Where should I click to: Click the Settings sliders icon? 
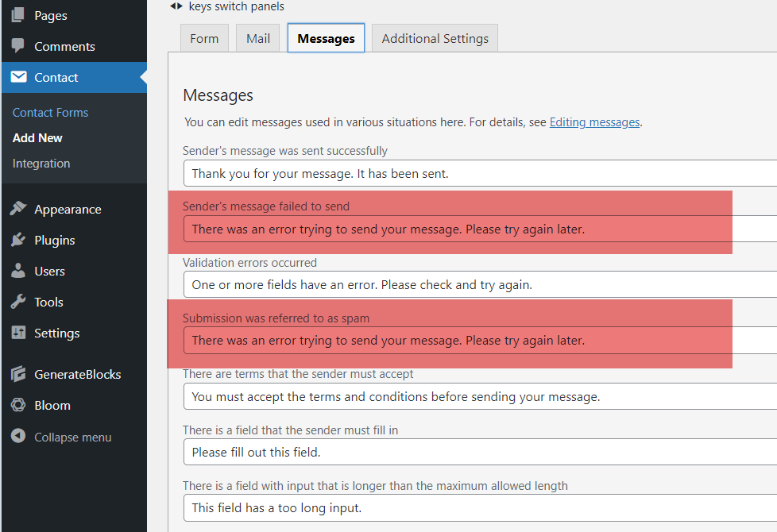[x=18, y=333]
